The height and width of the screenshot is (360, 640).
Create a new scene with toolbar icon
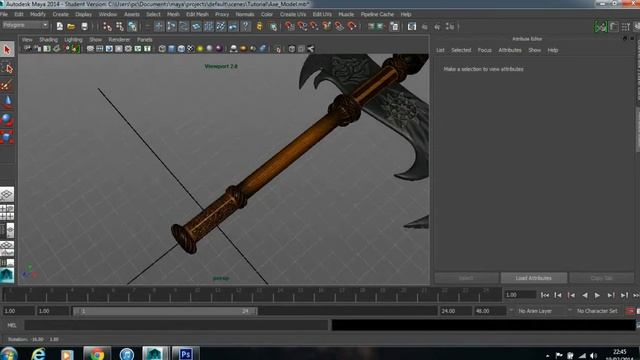click(60, 27)
